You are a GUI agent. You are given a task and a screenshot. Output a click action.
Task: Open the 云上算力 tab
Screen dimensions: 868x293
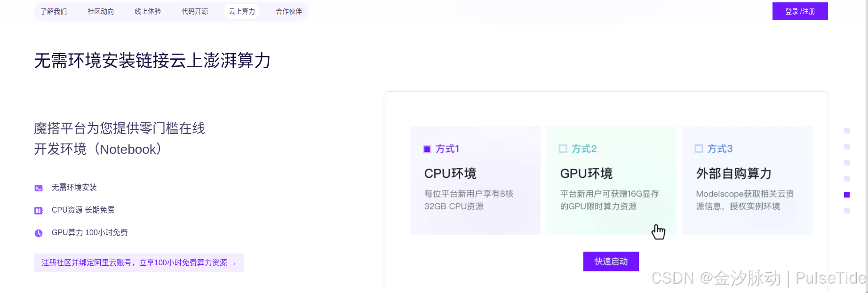[x=242, y=11]
